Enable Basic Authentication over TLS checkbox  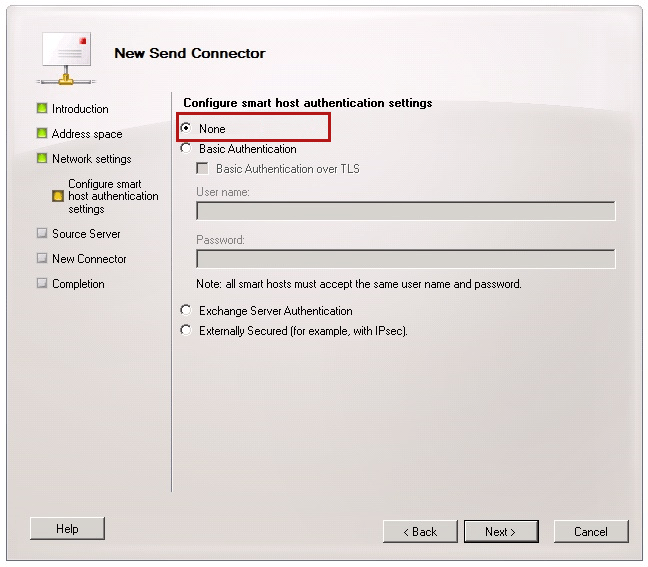[202, 168]
